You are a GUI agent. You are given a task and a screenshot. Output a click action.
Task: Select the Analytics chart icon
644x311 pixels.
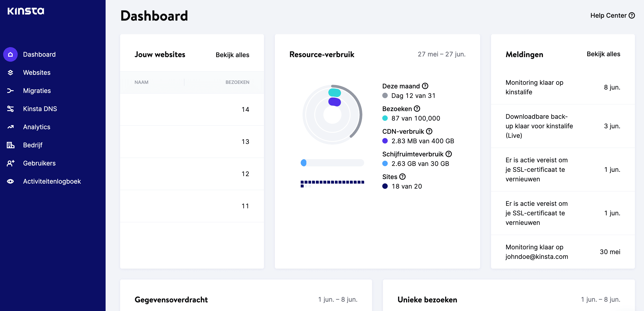tap(10, 127)
